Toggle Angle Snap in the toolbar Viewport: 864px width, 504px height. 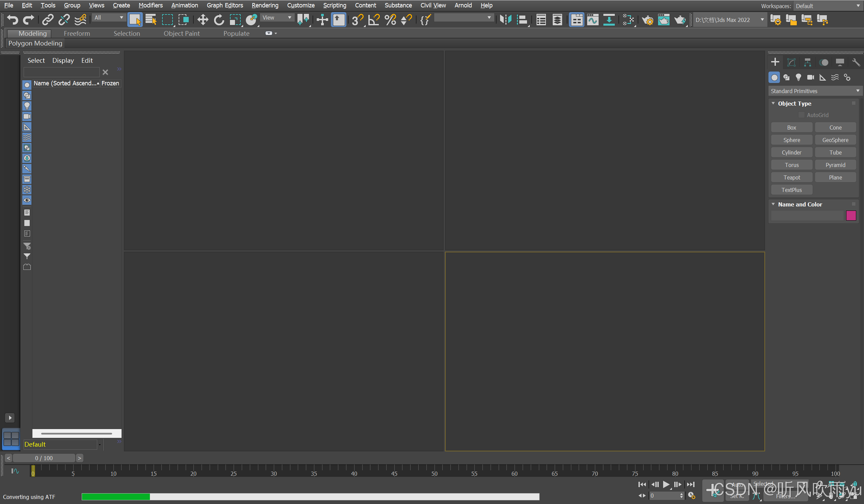374,20
